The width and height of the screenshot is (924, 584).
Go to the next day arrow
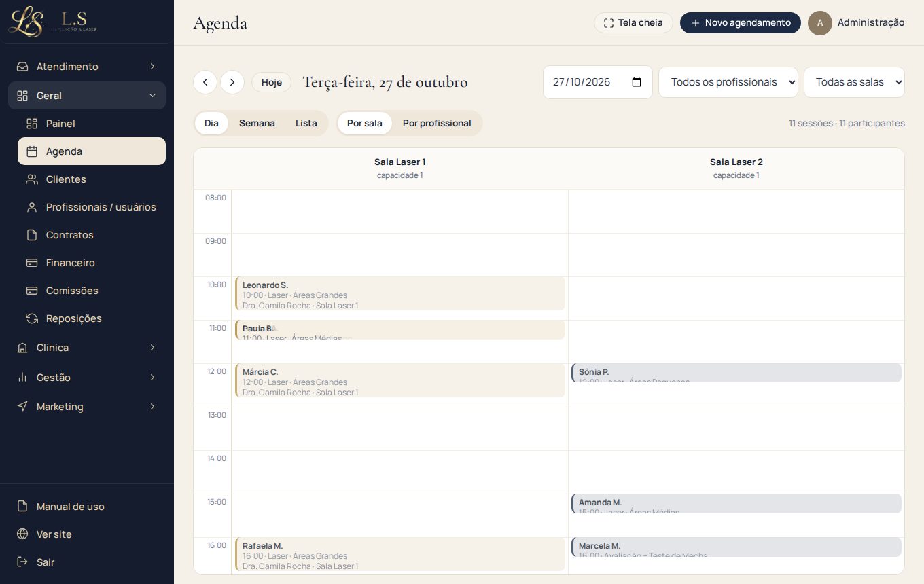pyautogui.click(x=232, y=82)
